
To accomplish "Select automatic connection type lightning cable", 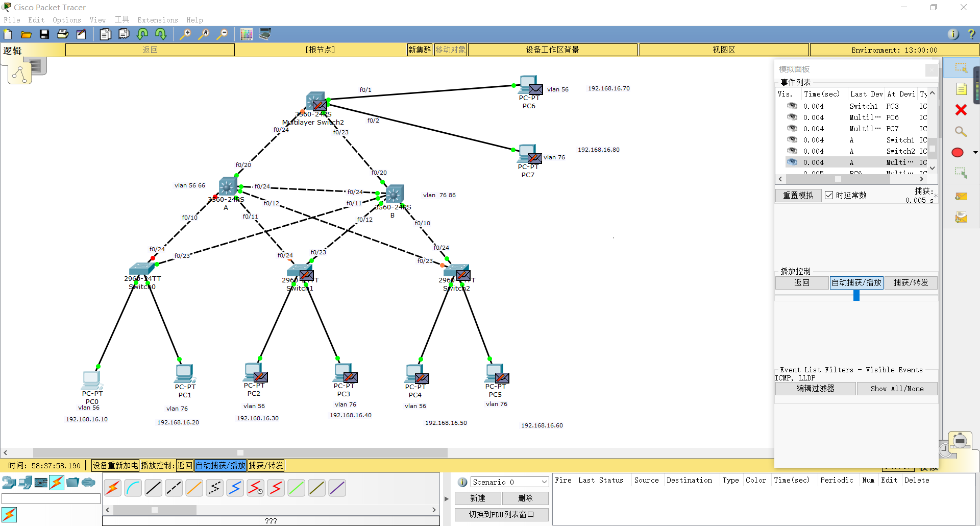I will click(113, 488).
